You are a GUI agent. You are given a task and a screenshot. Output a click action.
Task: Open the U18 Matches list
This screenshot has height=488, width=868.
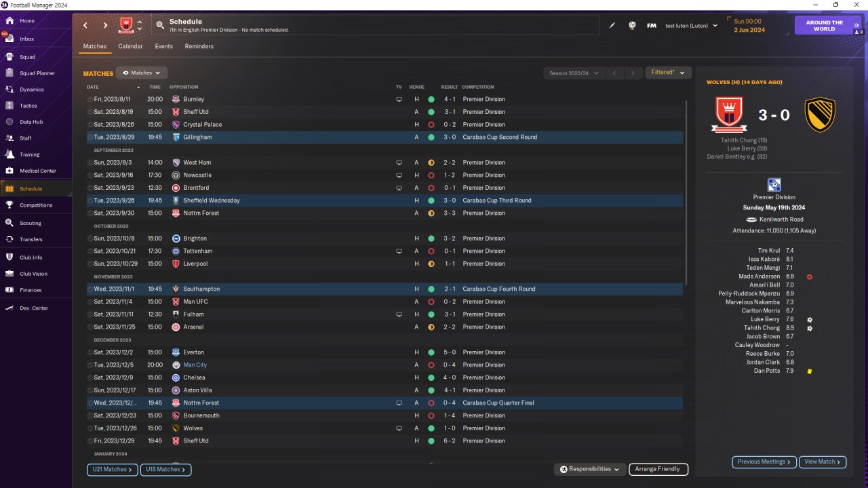(166, 469)
